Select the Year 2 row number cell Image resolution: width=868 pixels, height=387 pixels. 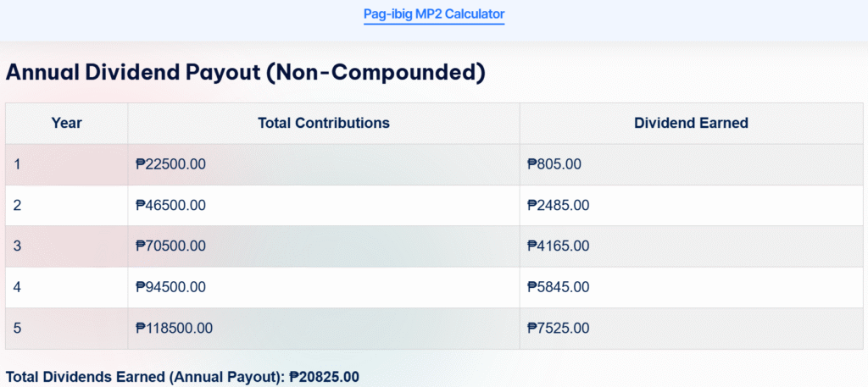(x=66, y=205)
